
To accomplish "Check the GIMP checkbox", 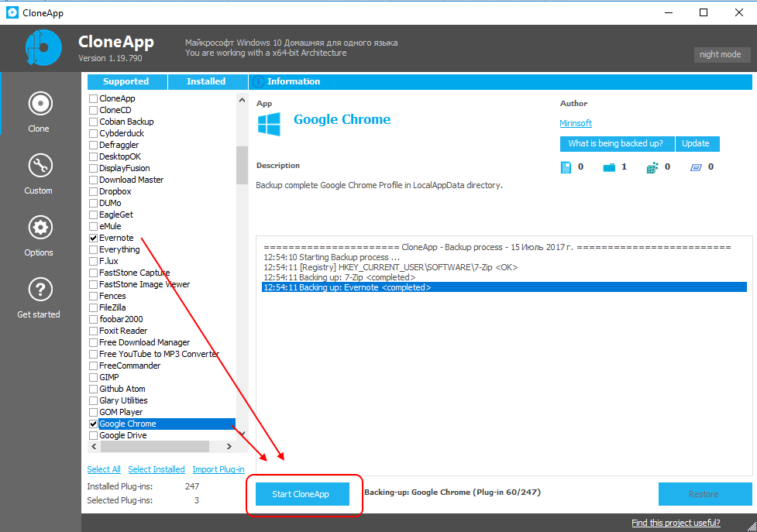I will click(x=94, y=377).
